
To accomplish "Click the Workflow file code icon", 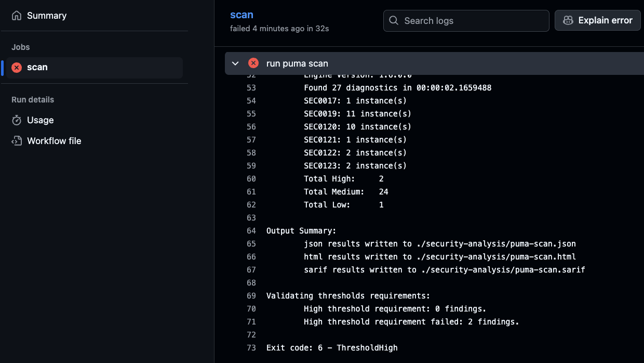I will coord(17,141).
